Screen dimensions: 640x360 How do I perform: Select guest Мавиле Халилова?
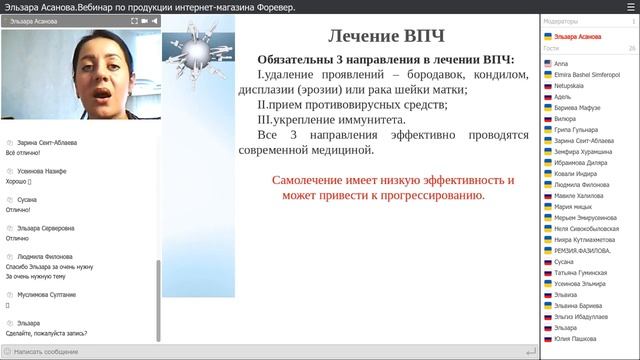tap(578, 196)
